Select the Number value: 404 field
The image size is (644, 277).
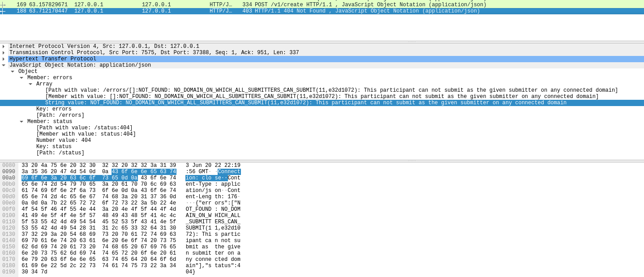pyautogui.click(x=63, y=141)
